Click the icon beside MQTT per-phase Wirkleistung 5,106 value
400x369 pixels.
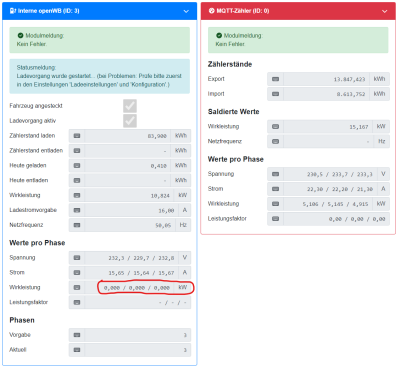(x=275, y=204)
